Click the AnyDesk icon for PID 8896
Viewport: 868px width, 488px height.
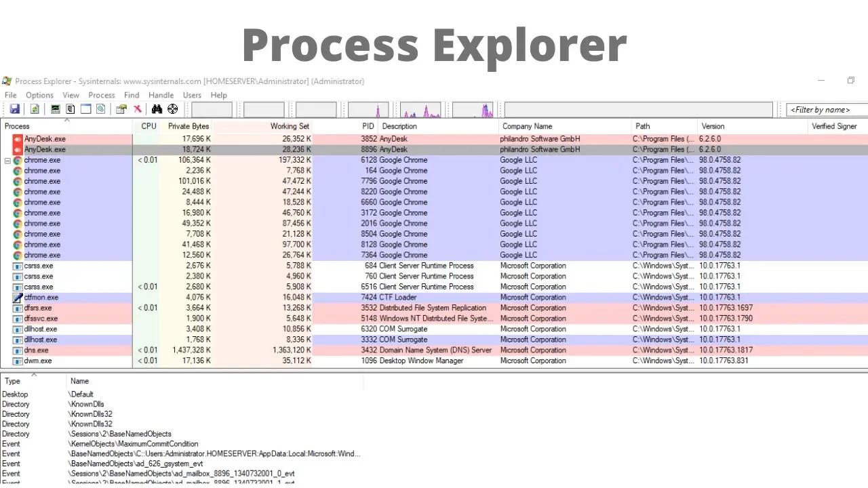point(18,149)
